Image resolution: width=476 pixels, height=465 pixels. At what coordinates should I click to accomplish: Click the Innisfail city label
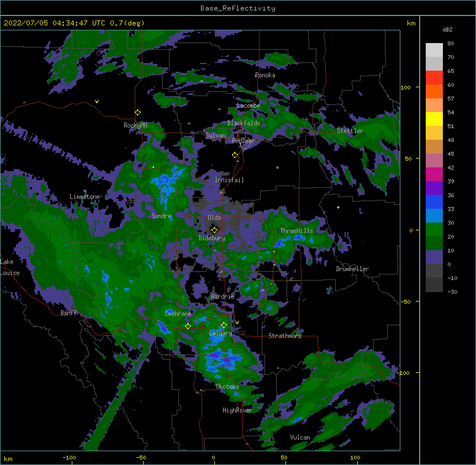[229, 180]
